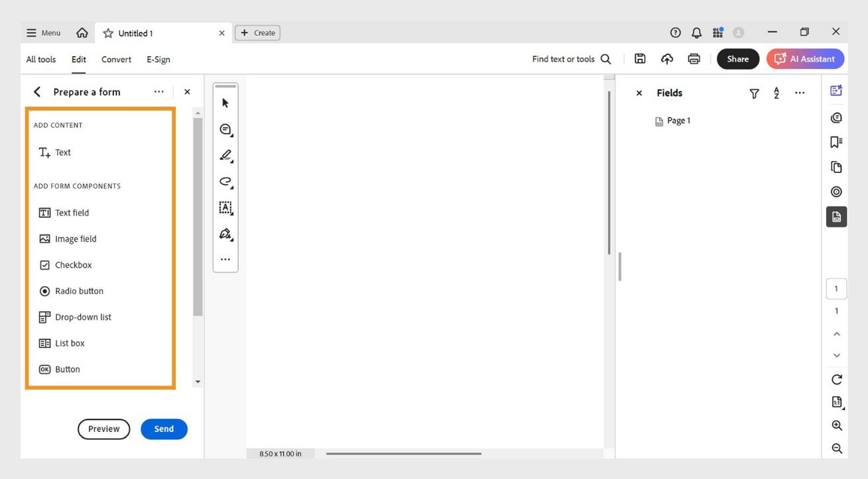Select the Highlight pen tool
The image size is (868, 479).
(x=225, y=155)
